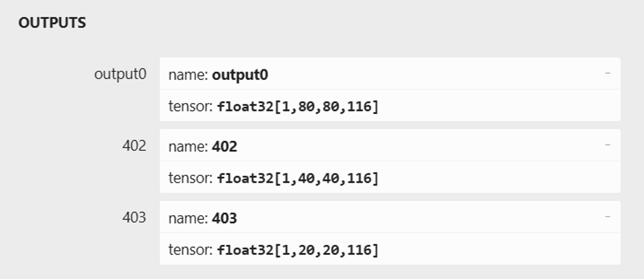The width and height of the screenshot is (644, 279).
Task: Select the float32[1,20,20,116] tensor value
Action: point(298,250)
